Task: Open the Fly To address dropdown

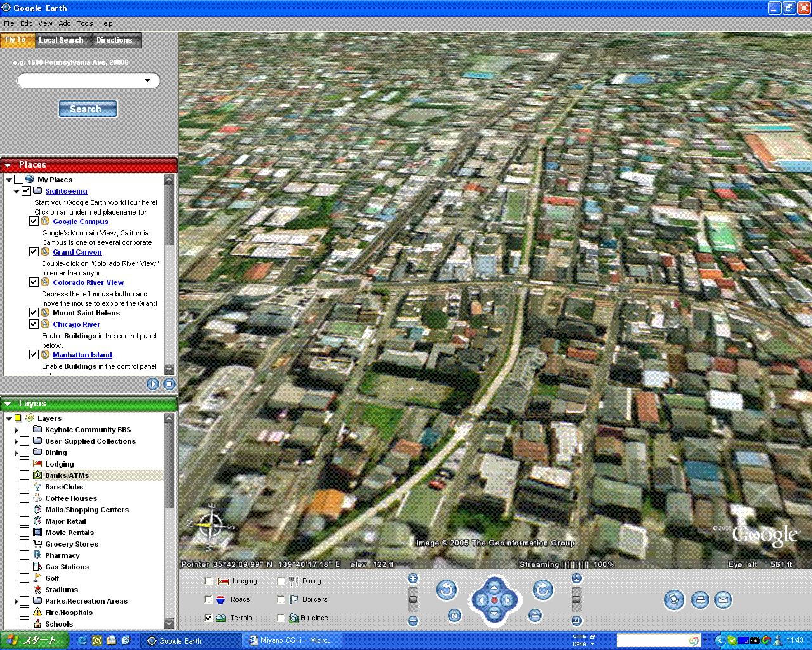Action: tap(148, 81)
